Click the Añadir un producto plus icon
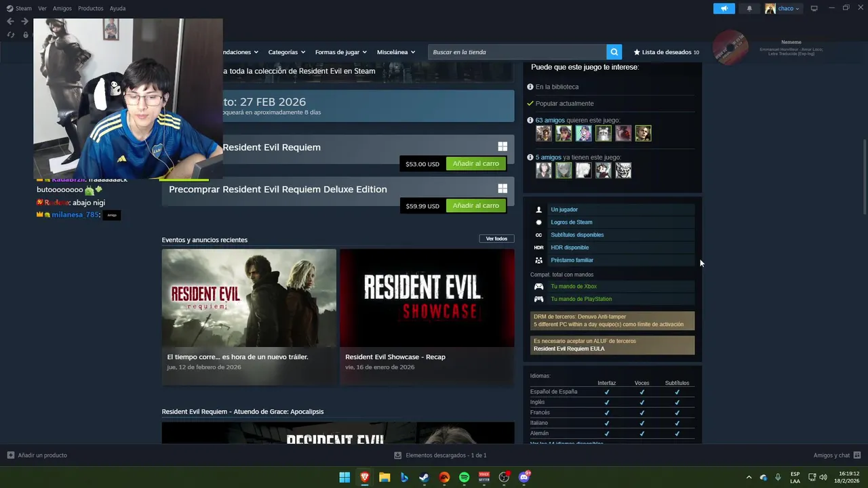 pyautogui.click(x=10, y=455)
